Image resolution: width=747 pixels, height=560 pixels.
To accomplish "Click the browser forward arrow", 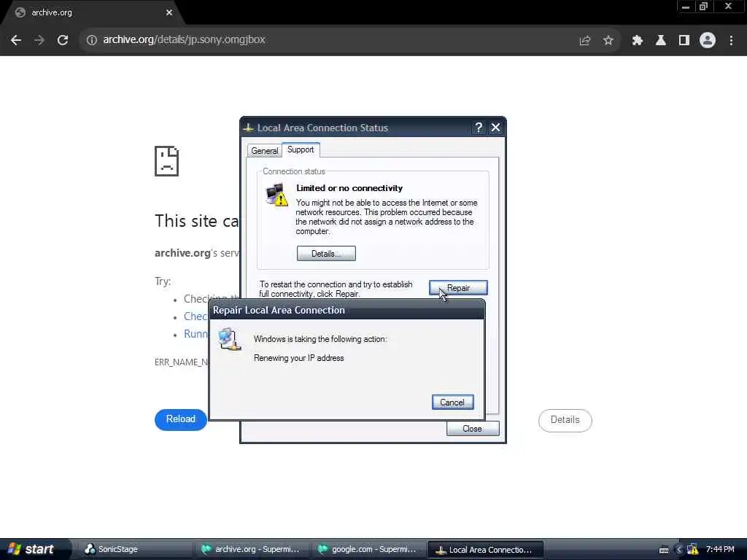I will [x=39, y=40].
